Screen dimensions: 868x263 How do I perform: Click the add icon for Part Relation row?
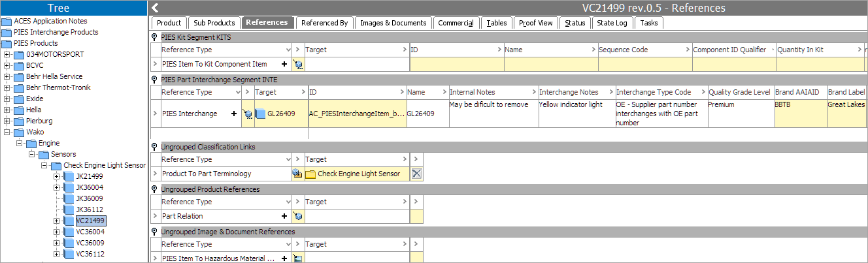(x=284, y=216)
